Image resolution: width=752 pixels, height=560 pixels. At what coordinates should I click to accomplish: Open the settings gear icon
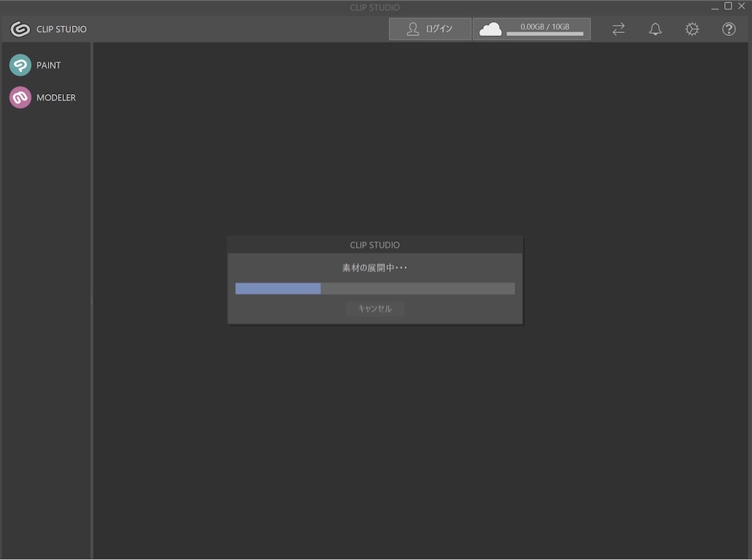click(x=692, y=29)
